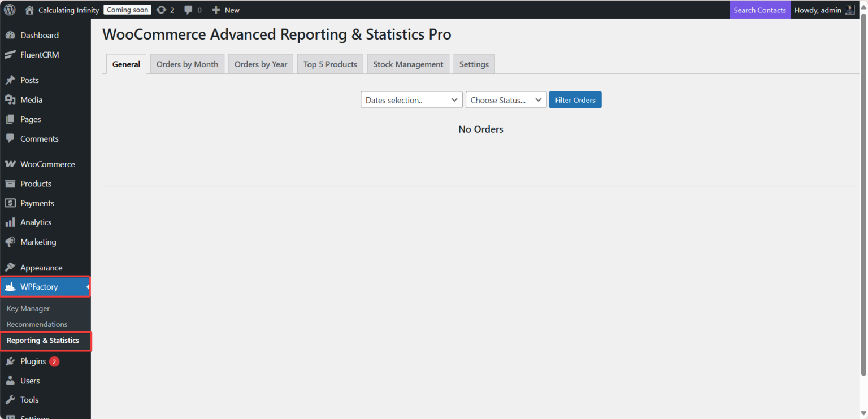Screen dimensions: 868x419
Task: Click the Appearance paintbrush icon
Action: click(10, 267)
